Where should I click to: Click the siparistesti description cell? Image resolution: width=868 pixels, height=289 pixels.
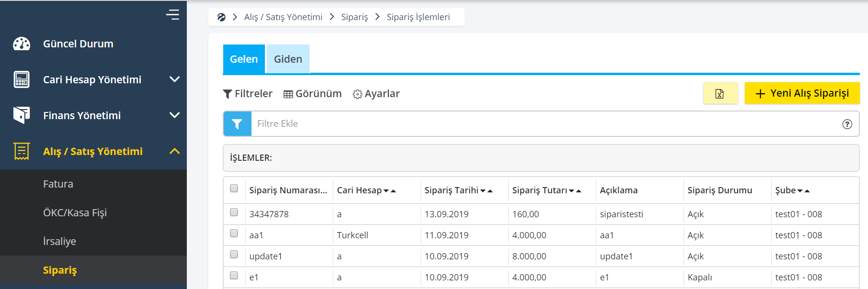tap(621, 214)
